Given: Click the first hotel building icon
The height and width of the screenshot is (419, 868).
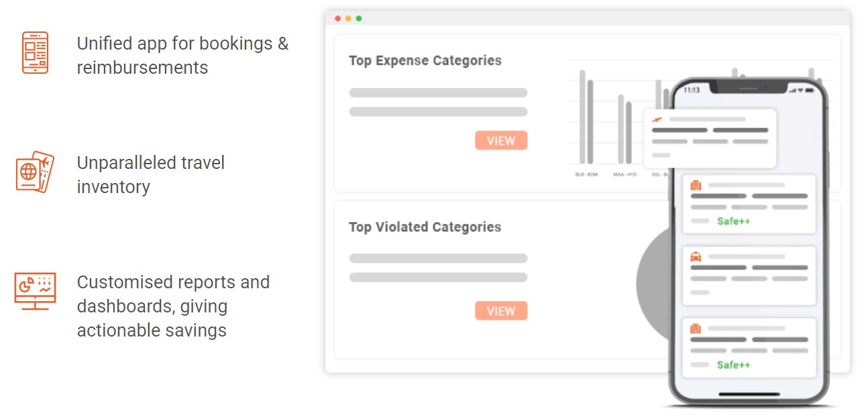Looking at the screenshot, I should (x=696, y=185).
